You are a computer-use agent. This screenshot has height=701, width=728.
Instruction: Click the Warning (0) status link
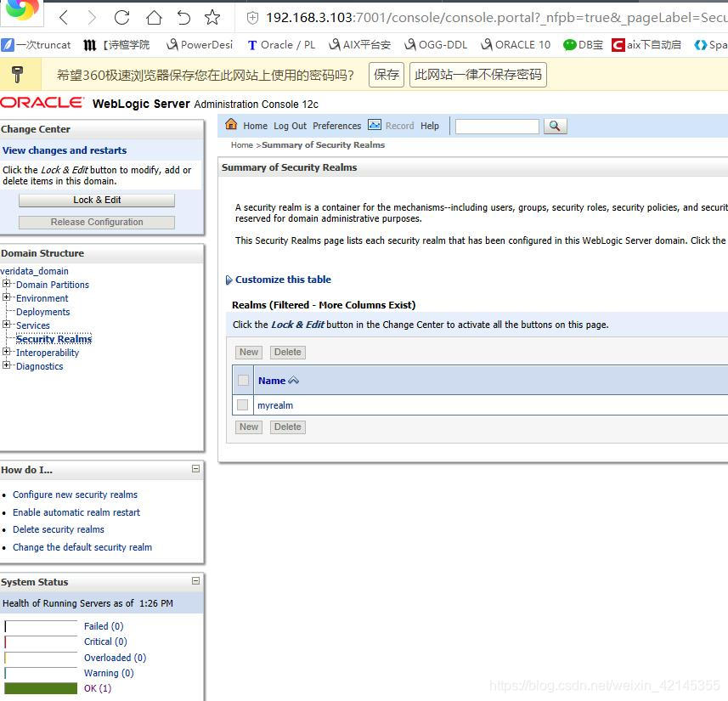(109, 673)
